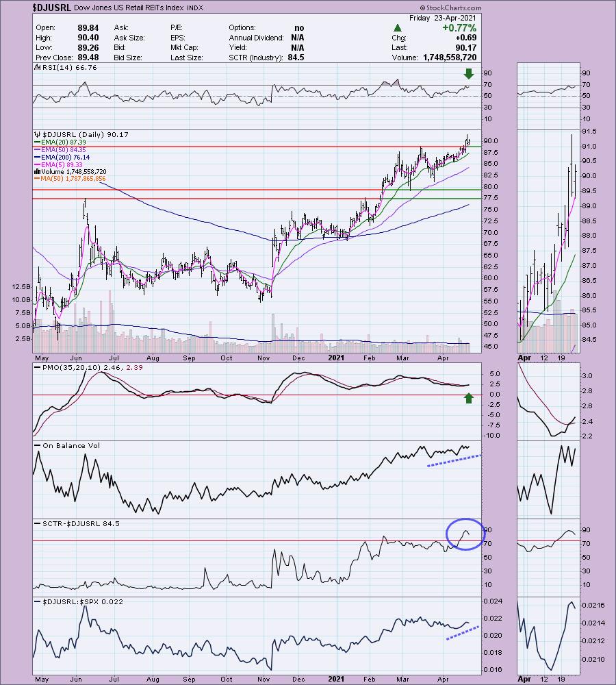Click the Annual Dividend label

click(x=256, y=38)
